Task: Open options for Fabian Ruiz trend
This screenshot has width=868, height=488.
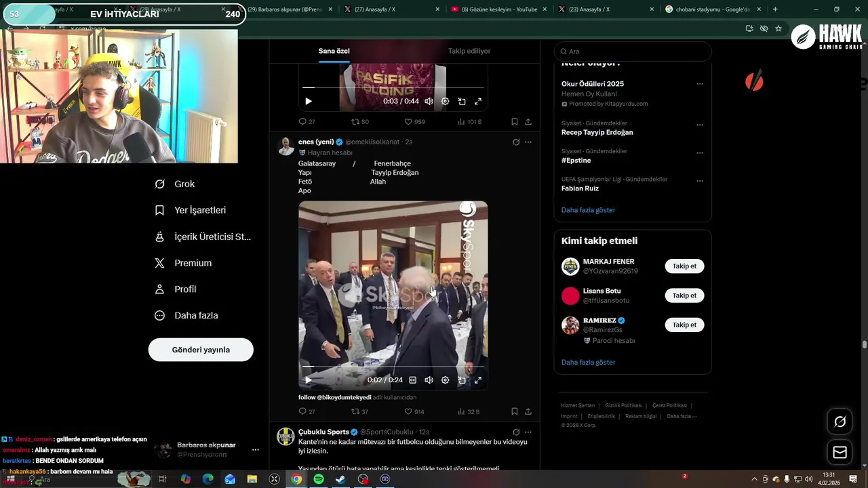Action: (700, 181)
